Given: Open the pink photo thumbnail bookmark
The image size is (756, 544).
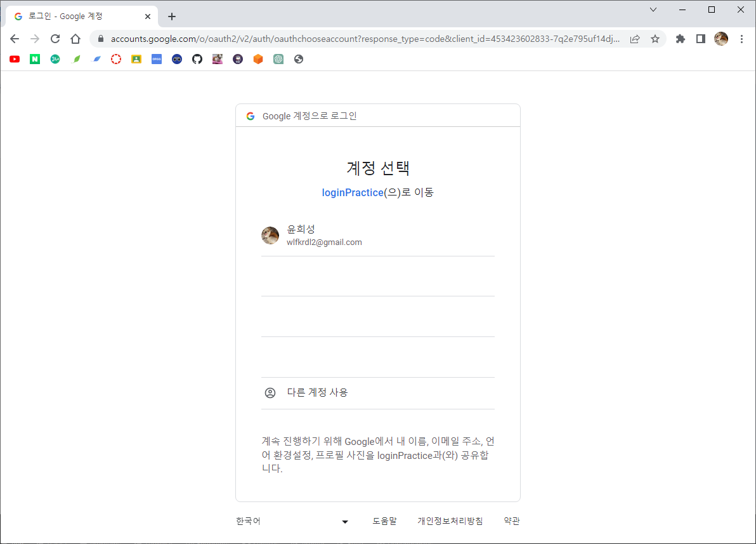Looking at the screenshot, I should (x=218, y=59).
